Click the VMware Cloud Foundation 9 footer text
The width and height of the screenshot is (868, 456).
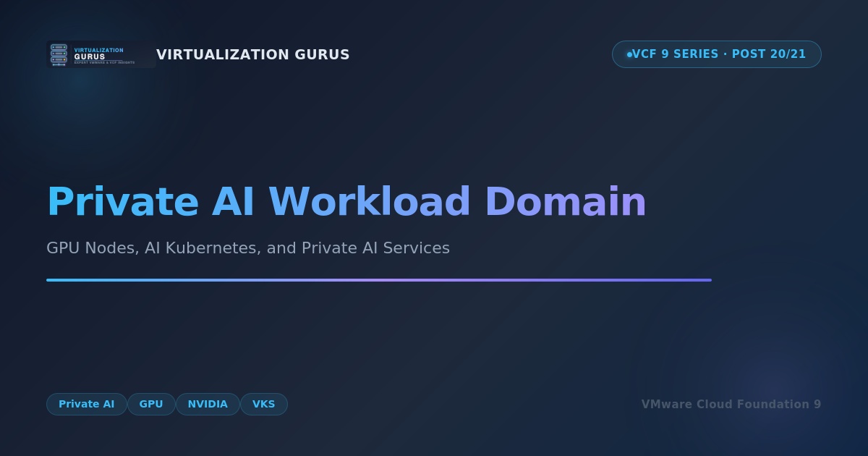[x=731, y=404]
